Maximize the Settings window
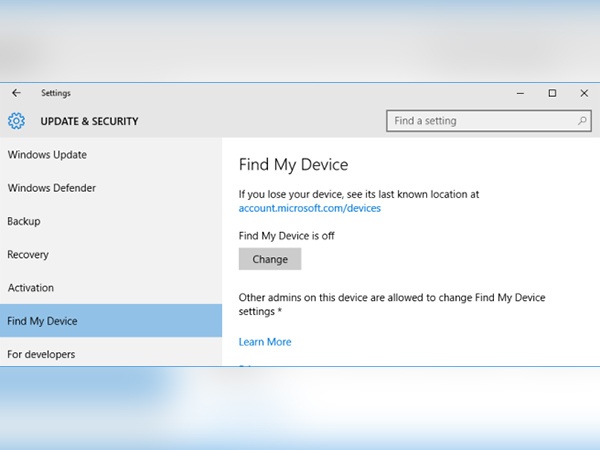The image size is (600, 450). (552, 93)
